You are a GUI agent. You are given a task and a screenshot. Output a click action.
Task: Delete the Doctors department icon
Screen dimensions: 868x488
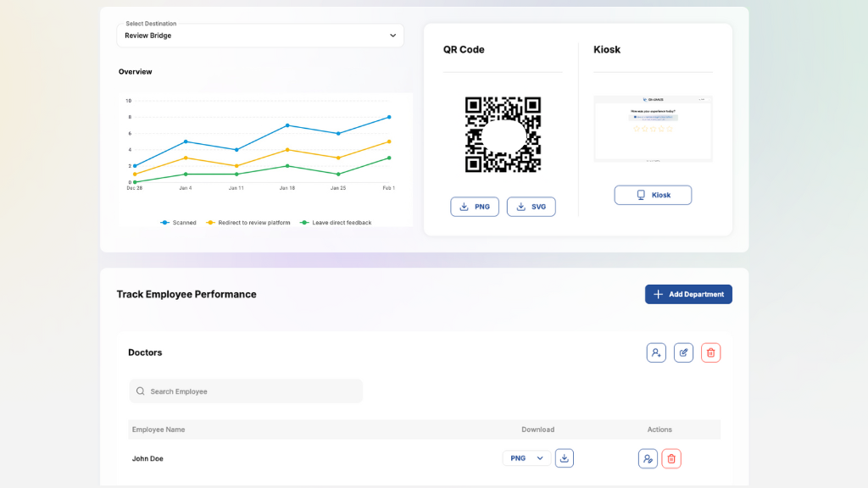711,353
